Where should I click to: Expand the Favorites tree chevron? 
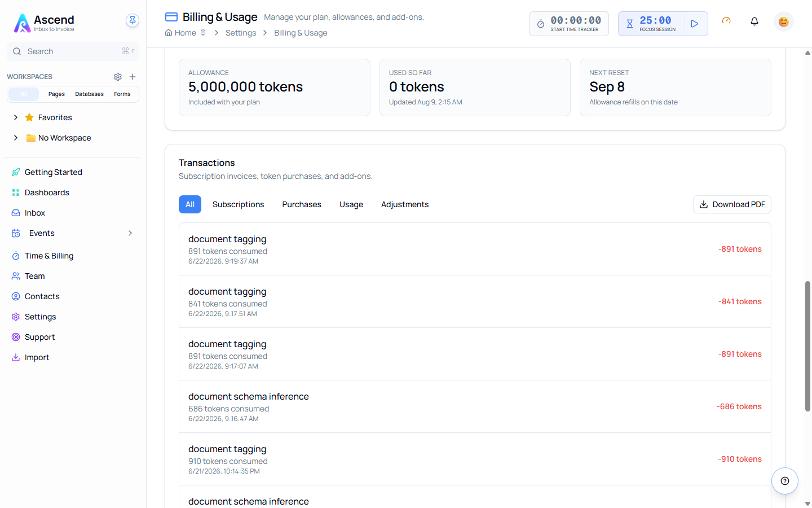16,117
